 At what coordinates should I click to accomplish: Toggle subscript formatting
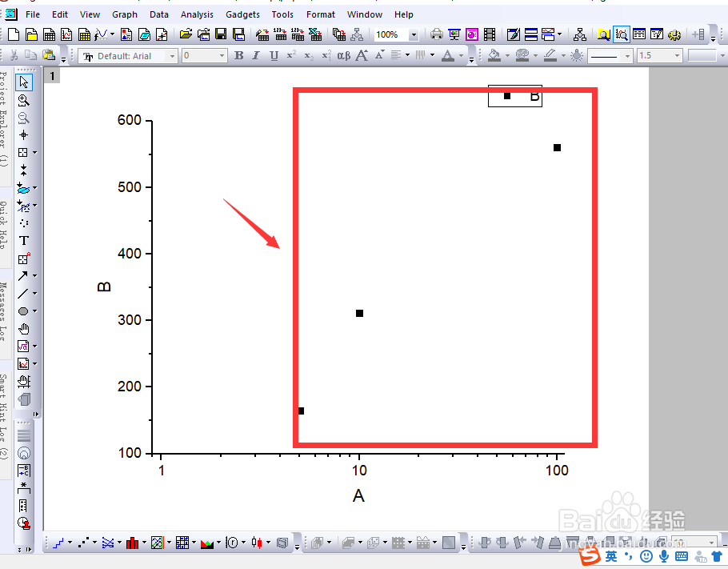click(x=309, y=55)
